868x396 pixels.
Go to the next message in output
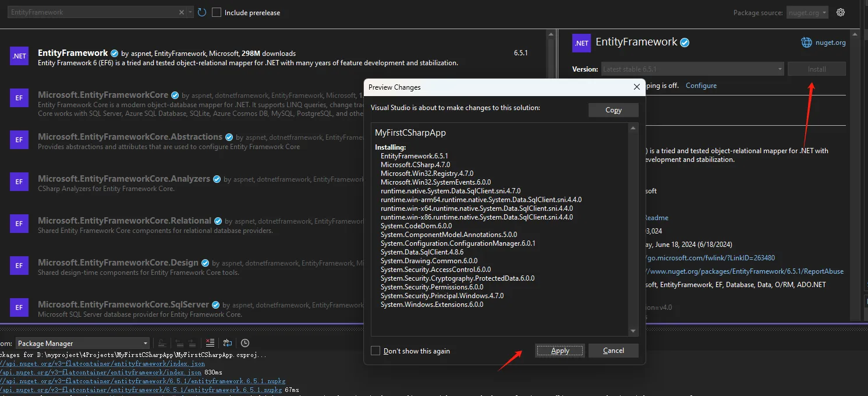coord(192,343)
